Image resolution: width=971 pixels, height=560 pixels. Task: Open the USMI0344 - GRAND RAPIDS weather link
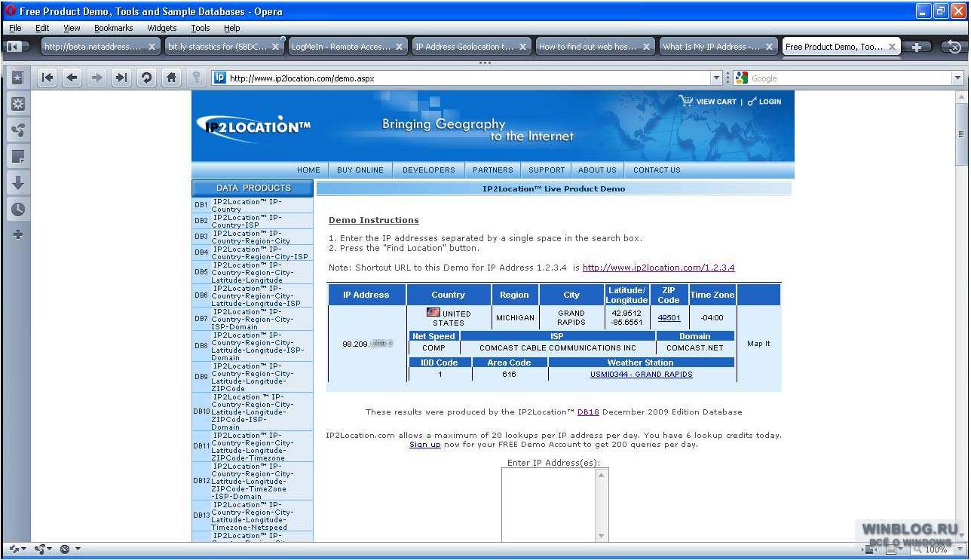(x=641, y=374)
